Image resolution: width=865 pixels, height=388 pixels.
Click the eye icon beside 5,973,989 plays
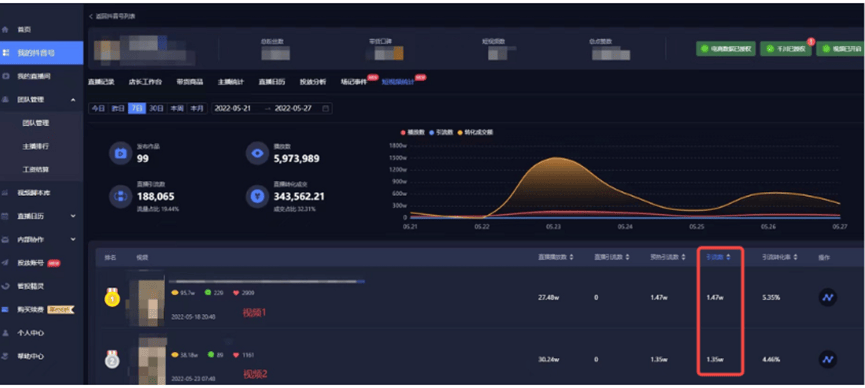(257, 153)
